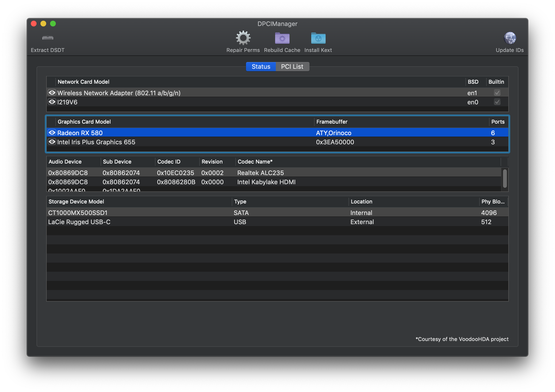Select the LaCie Rugged USB-C row
The height and width of the screenshot is (392, 555).
pos(79,222)
